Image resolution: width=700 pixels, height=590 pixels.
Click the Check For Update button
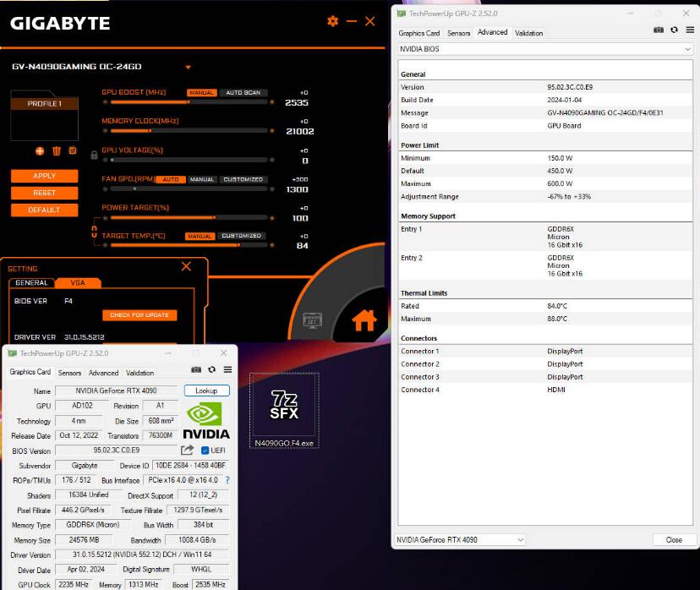click(139, 315)
